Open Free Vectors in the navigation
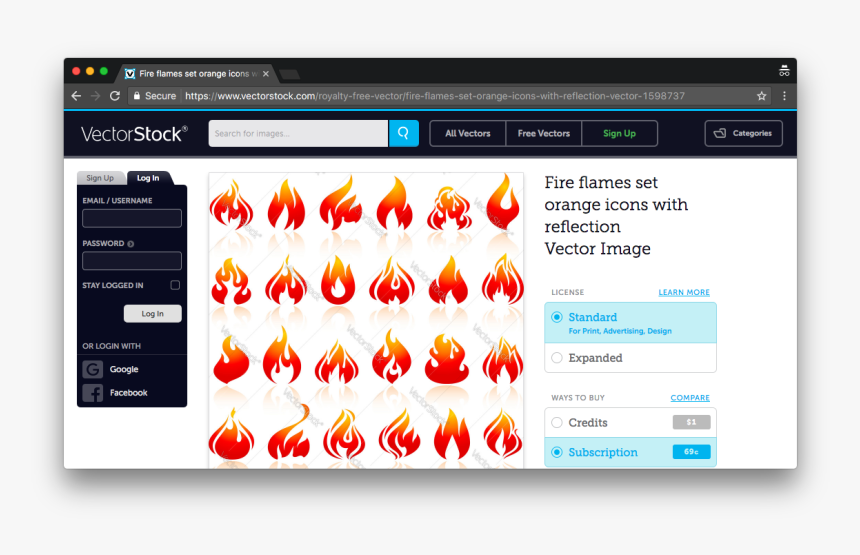 (x=544, y=133)
